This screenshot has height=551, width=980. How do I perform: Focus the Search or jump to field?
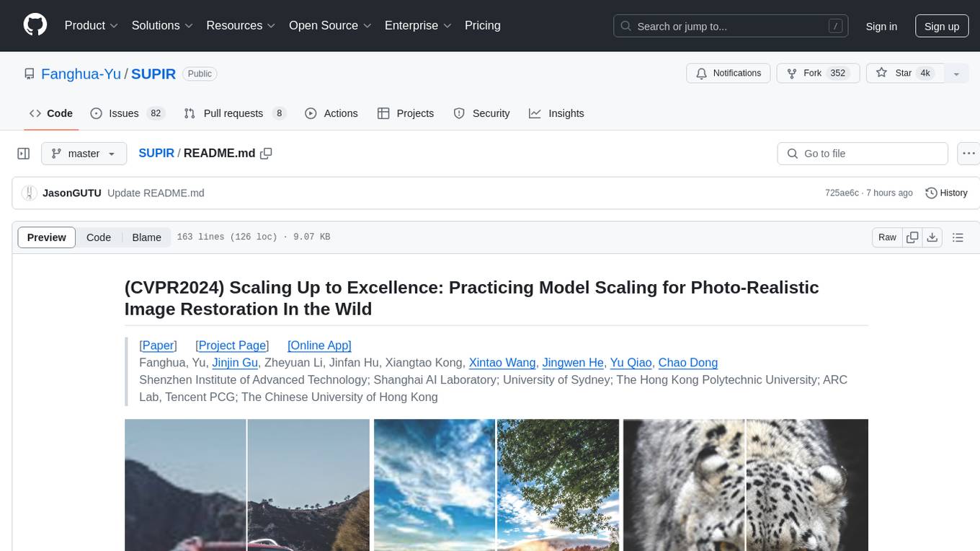point(732,26)
